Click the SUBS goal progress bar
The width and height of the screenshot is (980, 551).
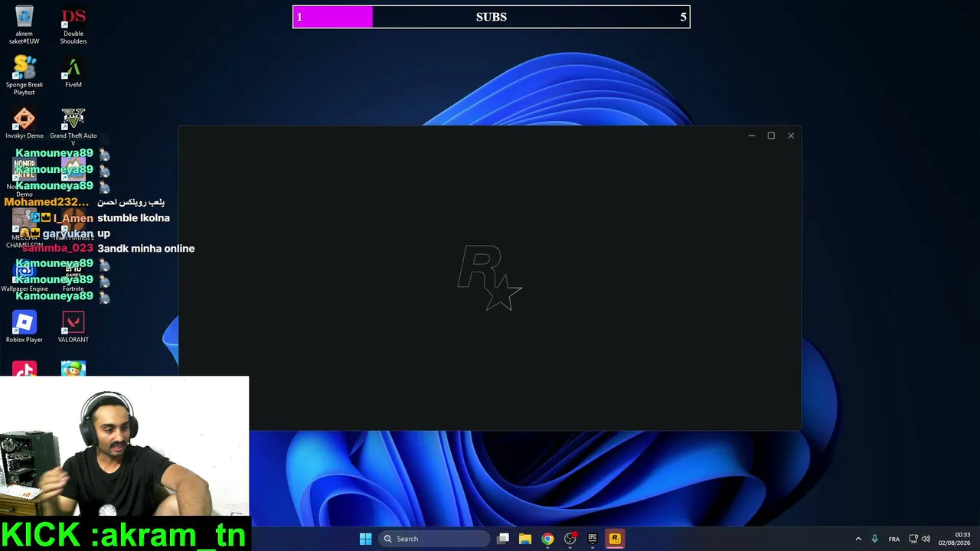[491, 17]
